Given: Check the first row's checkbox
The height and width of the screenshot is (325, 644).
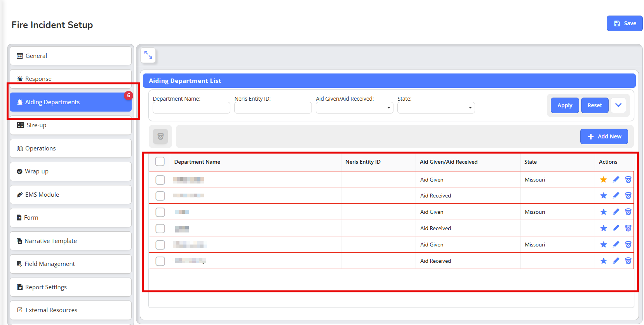Looking at the screenshot, I should (x=160, y=180).
